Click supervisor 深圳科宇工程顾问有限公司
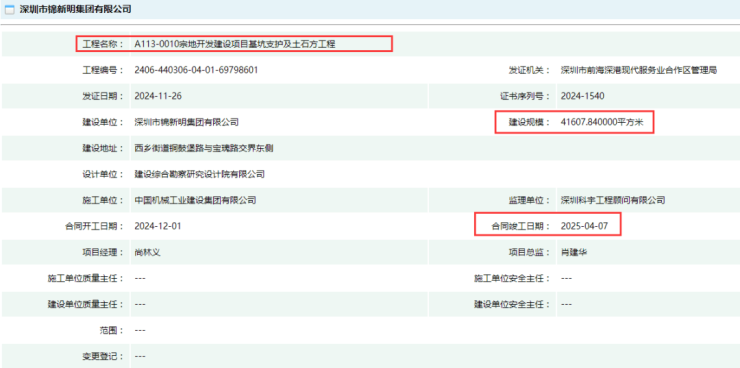 613,200
